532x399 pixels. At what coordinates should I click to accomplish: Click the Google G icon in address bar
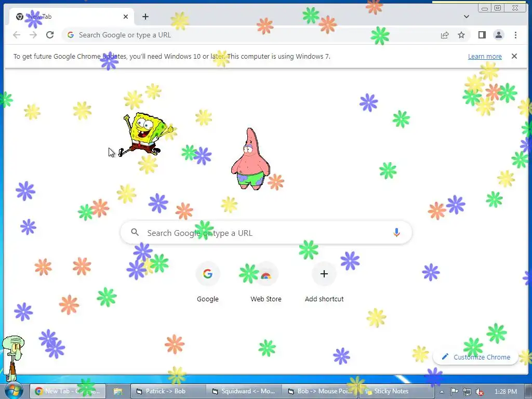(71, 35)
